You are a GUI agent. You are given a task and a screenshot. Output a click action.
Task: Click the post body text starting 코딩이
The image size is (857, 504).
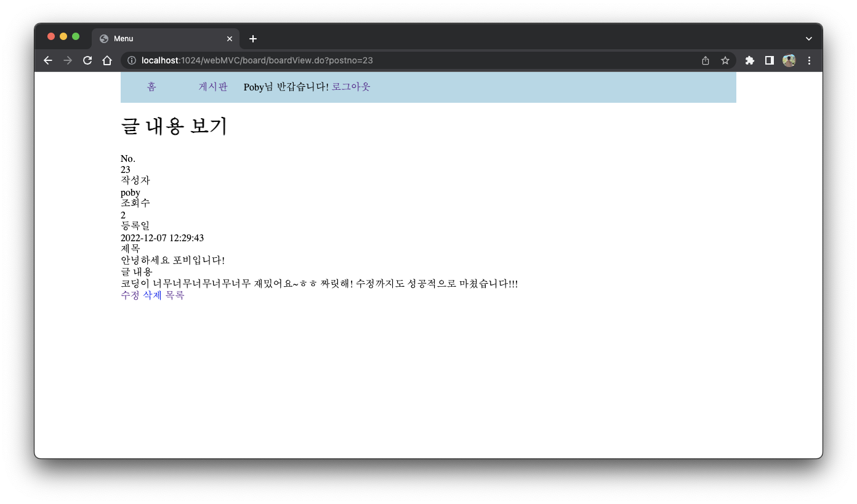click(x=319, y=284)
